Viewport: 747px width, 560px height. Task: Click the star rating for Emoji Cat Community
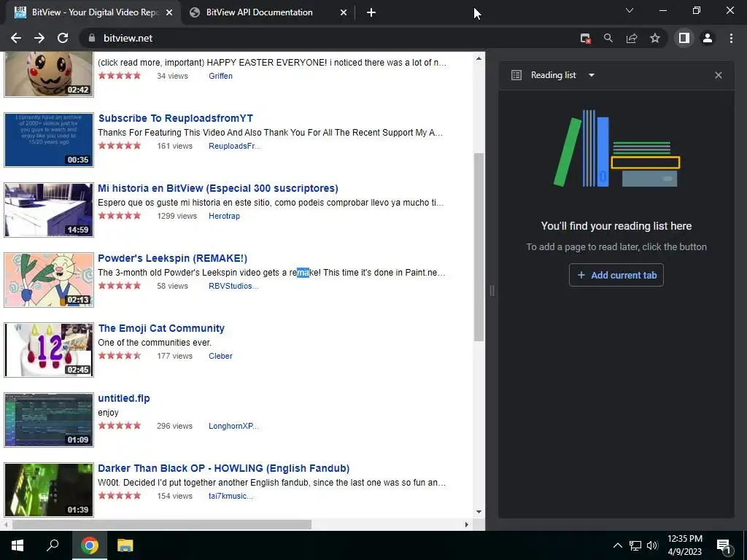pyautogui.click(x=120, y=355)
